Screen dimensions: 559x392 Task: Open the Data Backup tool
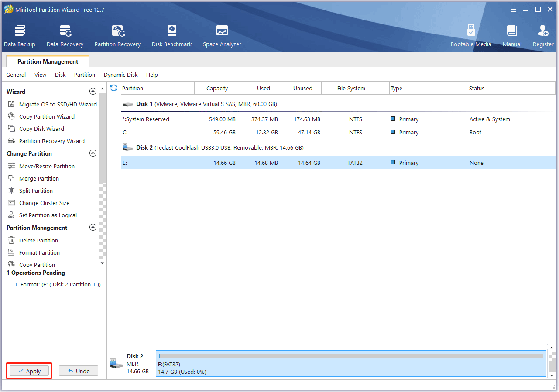pyautogui.click(x=20, y=36)
